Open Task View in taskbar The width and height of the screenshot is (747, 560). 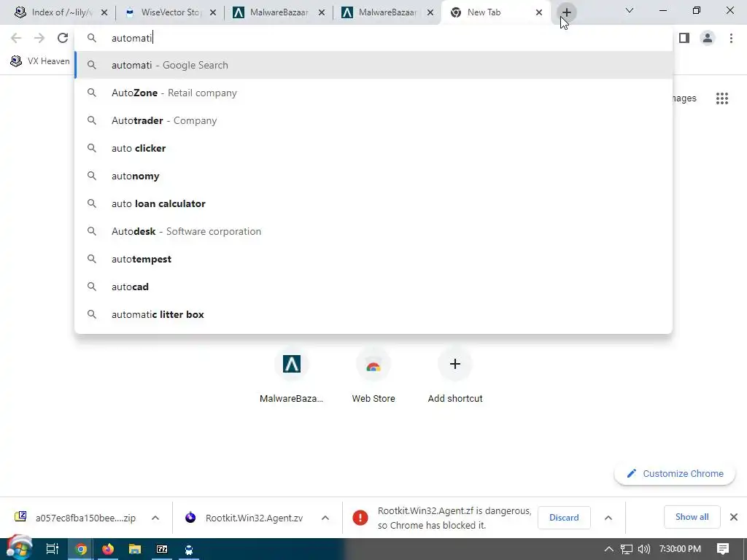(52, 549)
